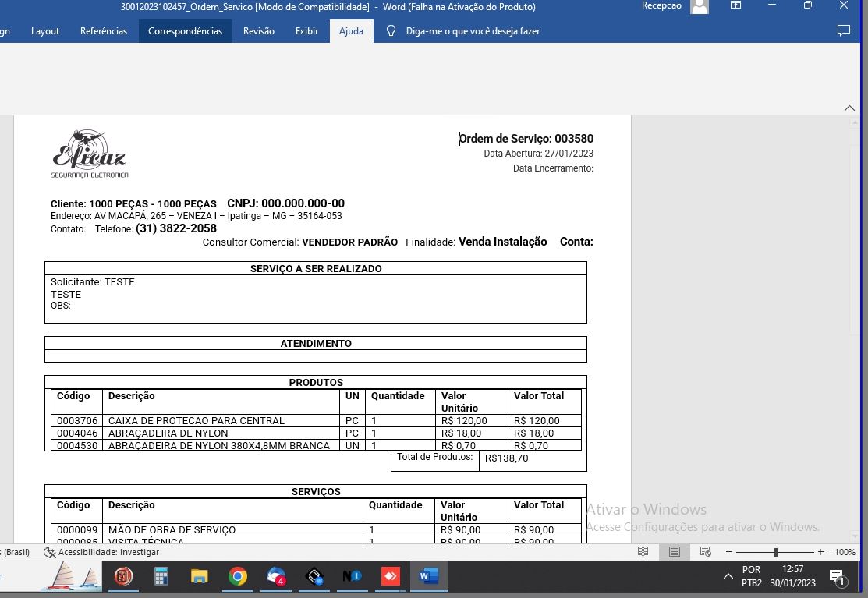Screen dimensions: 868x598
Task: Launch Google Chrome from the taskbar
Action: pyautogui.click(x=238, y=576)
